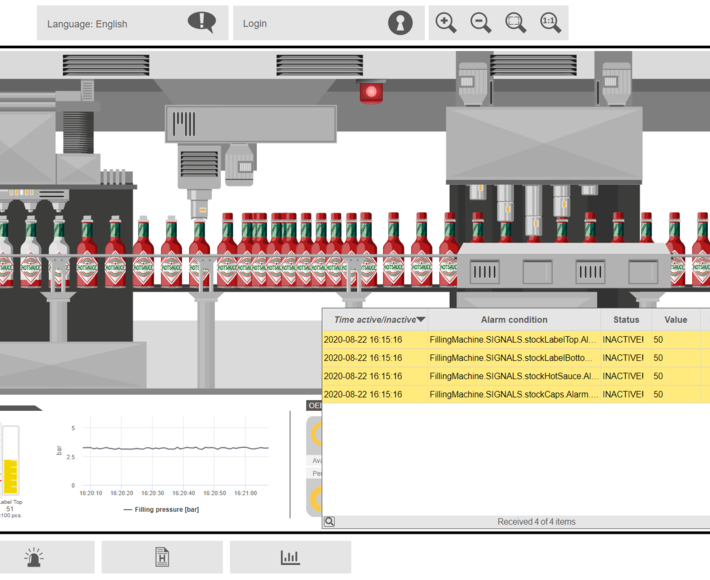
Task: Click the Login button text
Action: pos(255,24)
